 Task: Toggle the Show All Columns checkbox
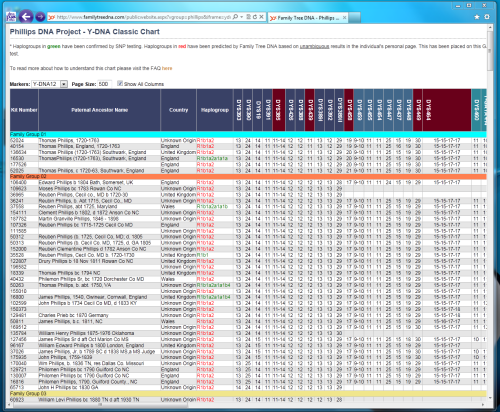pyautogui.click(x=120, y=83)
